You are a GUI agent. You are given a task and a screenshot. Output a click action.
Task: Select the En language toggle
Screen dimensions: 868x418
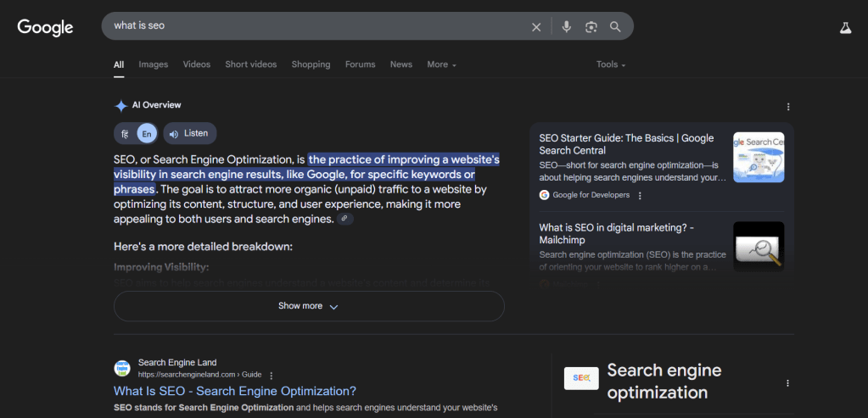tap(147, 134)
